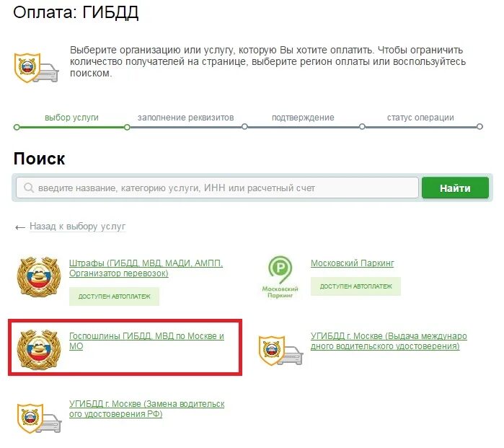Click the back arrow icon near Назад
504x448 pixels.
coord(20,227)
